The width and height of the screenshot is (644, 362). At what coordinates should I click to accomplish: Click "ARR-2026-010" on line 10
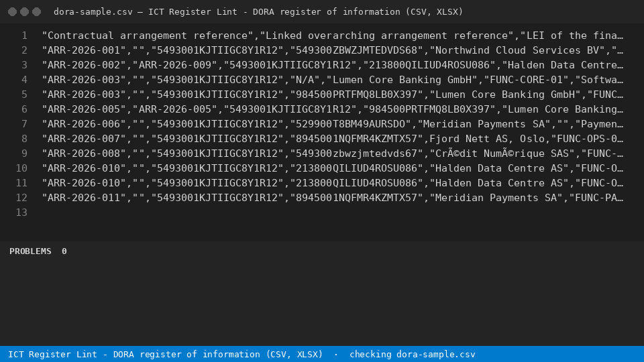(84, 169)
